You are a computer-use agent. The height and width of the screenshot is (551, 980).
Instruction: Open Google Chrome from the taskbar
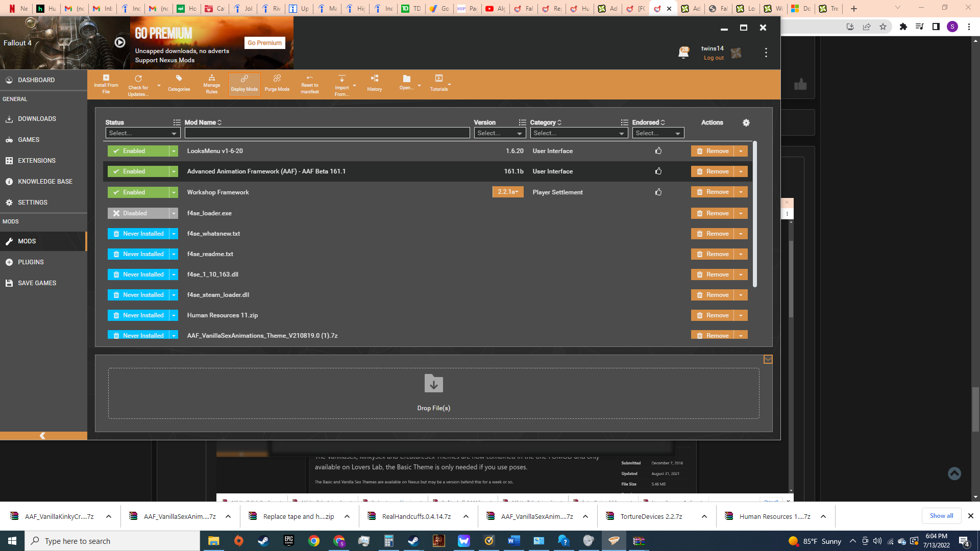[314, 541]
